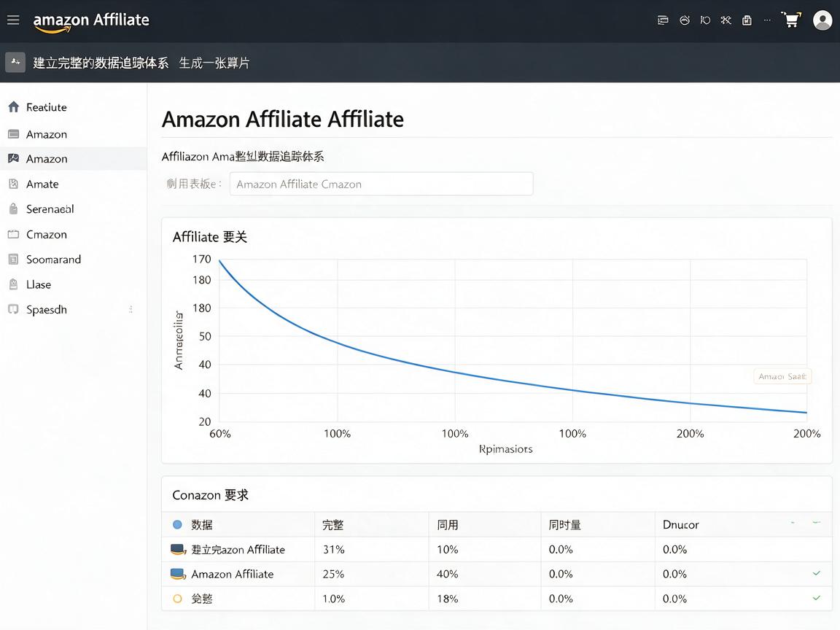Image resolution: width=840 pixels, height=630 pixels.
Task: Click the icon left of 建立完整的数据追踪体系
Action: click(x=15, y=62)
